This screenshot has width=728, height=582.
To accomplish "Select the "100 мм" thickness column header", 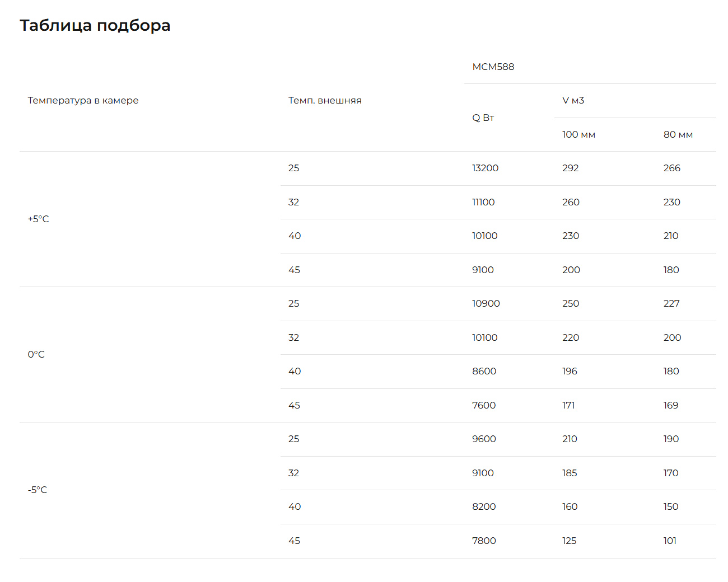I will tap(578, 134).
